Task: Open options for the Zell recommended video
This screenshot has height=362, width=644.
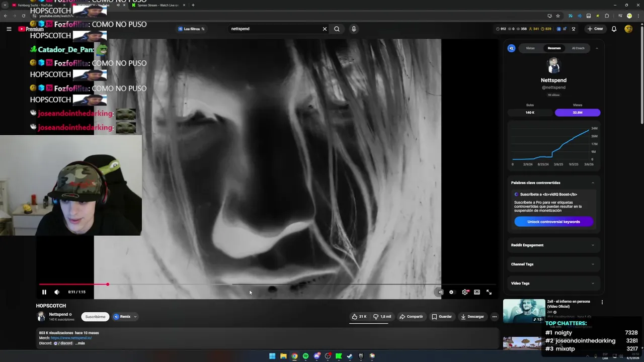Action: click(602, 302)
